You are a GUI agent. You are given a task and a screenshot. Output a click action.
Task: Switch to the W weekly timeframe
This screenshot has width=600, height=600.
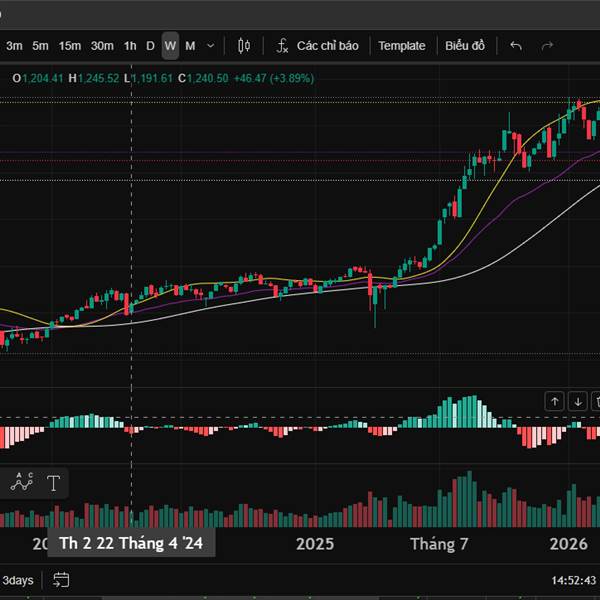coord(170,46)
